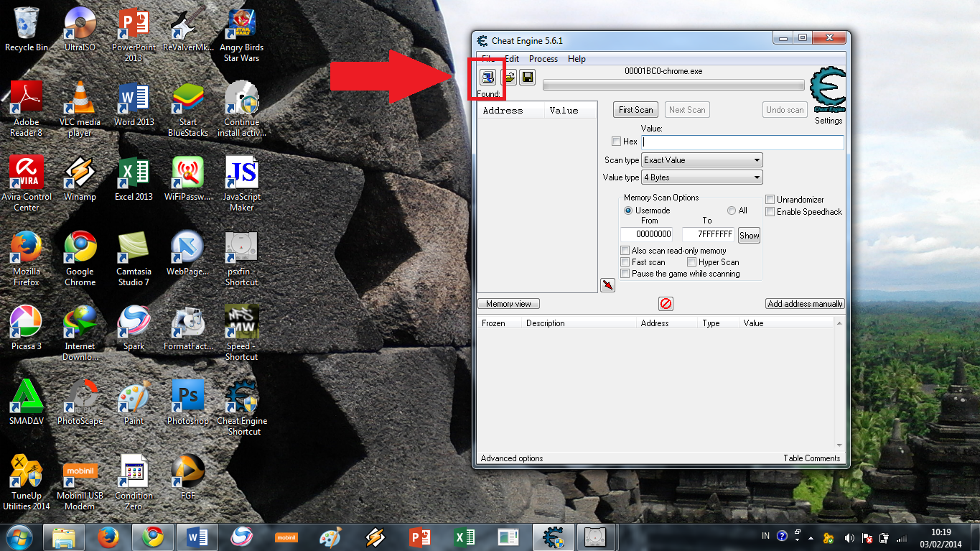Select the Avira Control Center icon

[x=27, y=184]
